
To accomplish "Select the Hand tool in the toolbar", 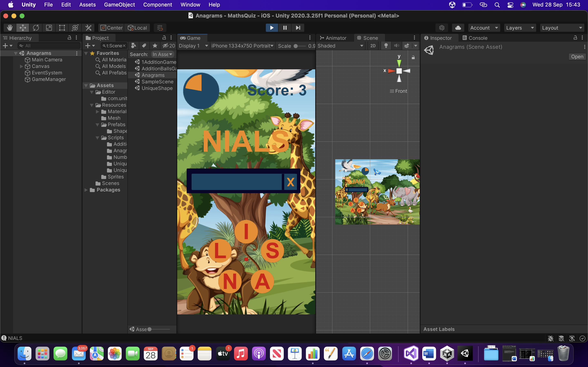I will [x=10, y=28].
